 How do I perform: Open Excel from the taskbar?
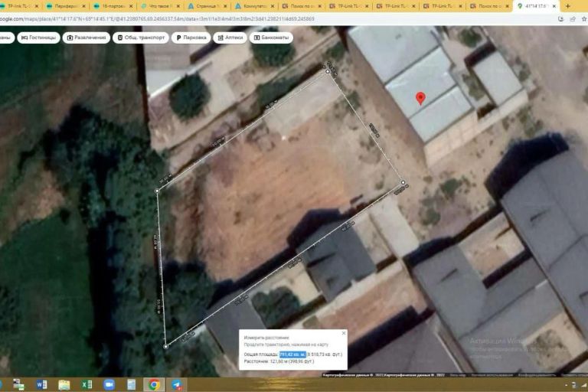pyautogui.click(x=87, y=384)
